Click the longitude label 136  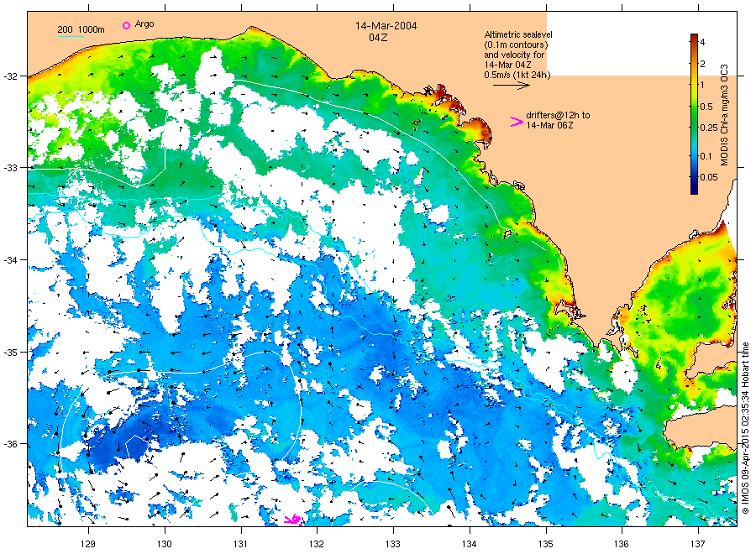622,544
